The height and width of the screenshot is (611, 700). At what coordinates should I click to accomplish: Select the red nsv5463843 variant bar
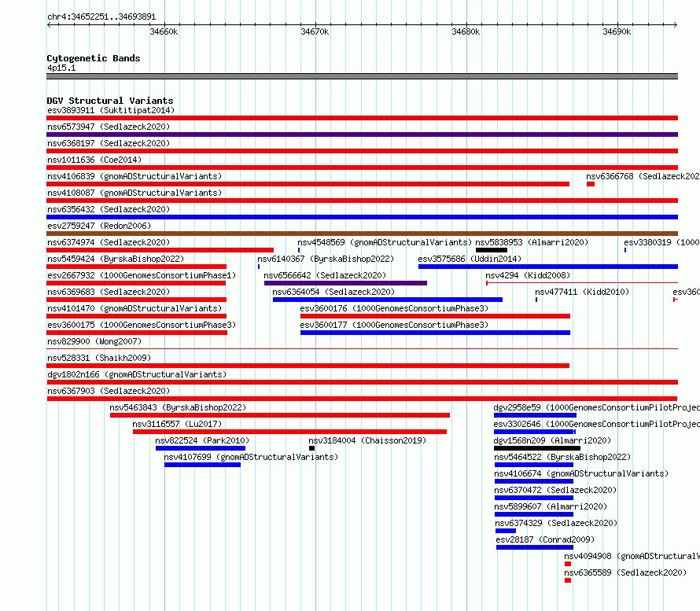coord(280,415)
